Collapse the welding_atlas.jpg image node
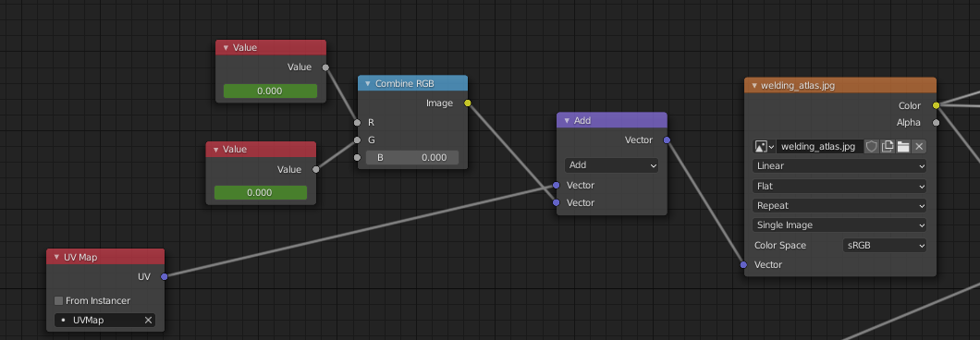Image resolution: width=980 pixels, height=340 pixels. click(x=754, y=86)
